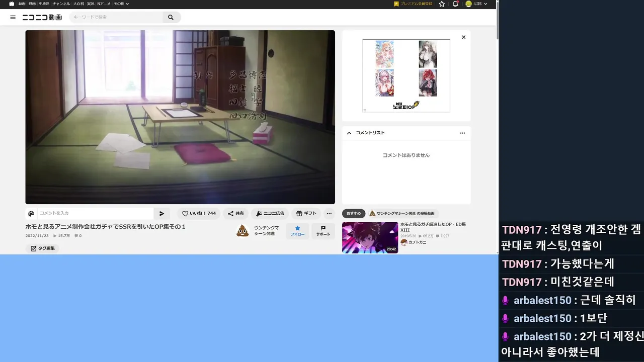The height and width of the screenshot is (362, 644).
Task: Open ニコニ広告 for this video
Action: (270, 213)
